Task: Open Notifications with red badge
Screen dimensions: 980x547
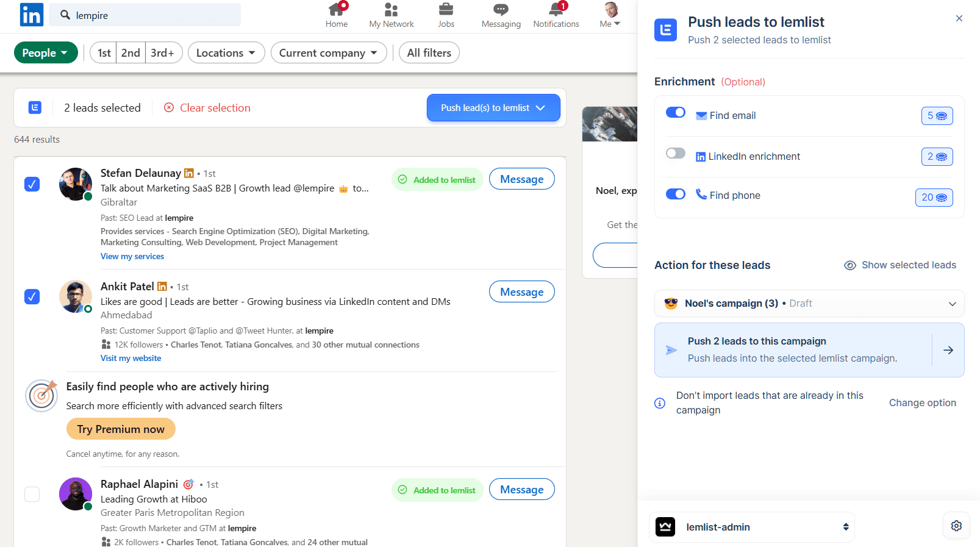Action: 556,16
